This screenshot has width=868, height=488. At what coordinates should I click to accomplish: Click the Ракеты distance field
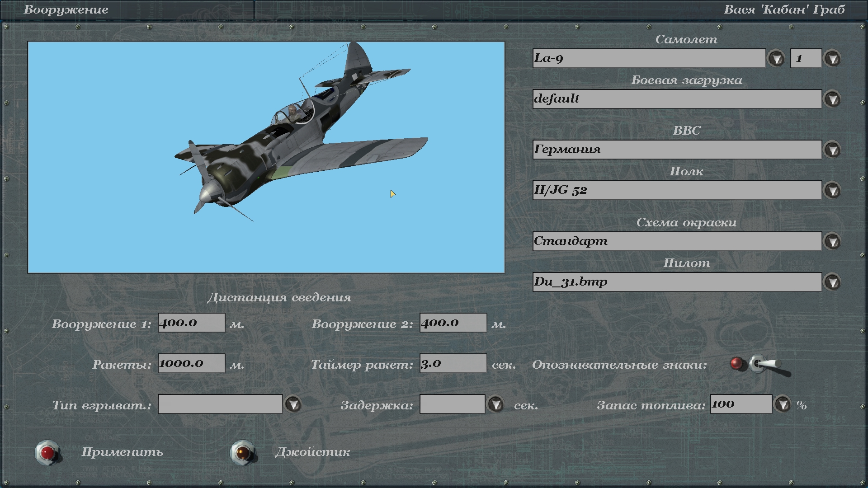point(191,363)
